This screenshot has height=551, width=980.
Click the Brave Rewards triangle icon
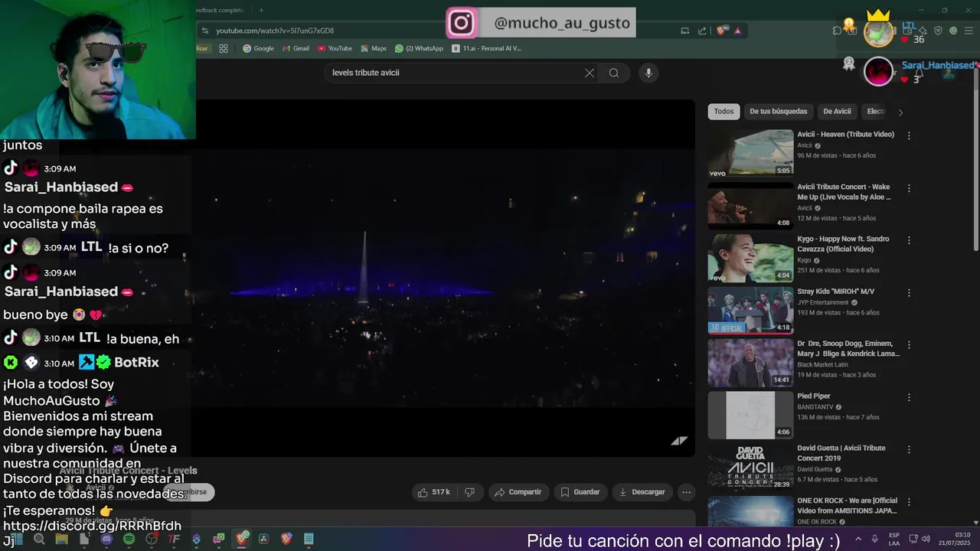[x=737, y=31]
